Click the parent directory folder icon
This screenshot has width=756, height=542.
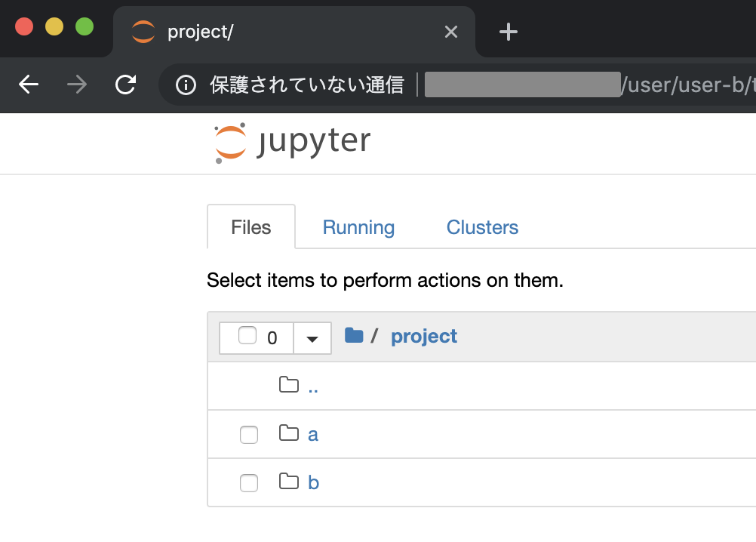tap(289, 385)
